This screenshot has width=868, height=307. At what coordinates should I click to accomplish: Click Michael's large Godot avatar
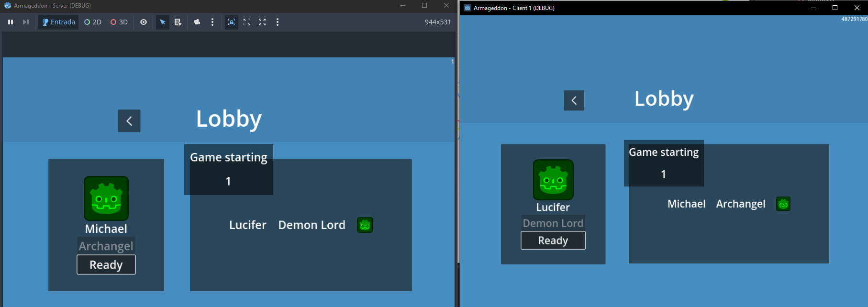[x=106, y=198]
